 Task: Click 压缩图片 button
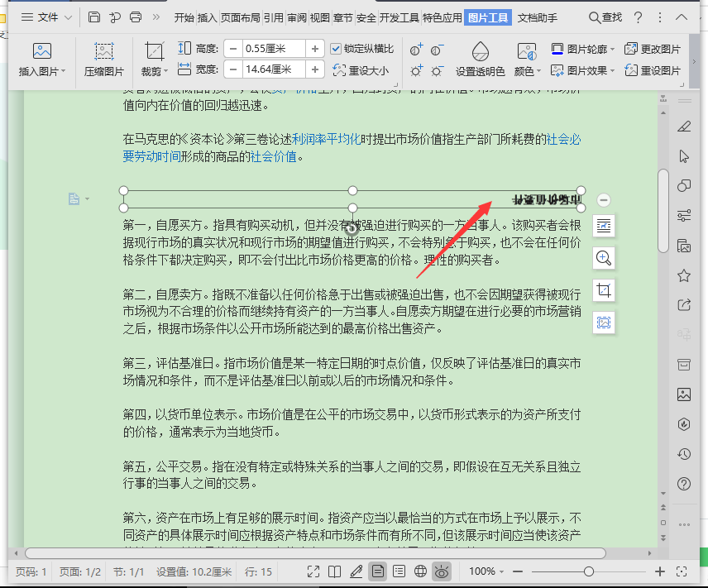click(104, 60)
